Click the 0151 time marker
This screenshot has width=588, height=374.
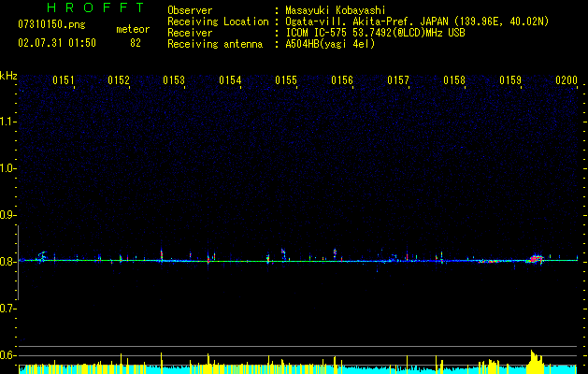coord(64,80)
